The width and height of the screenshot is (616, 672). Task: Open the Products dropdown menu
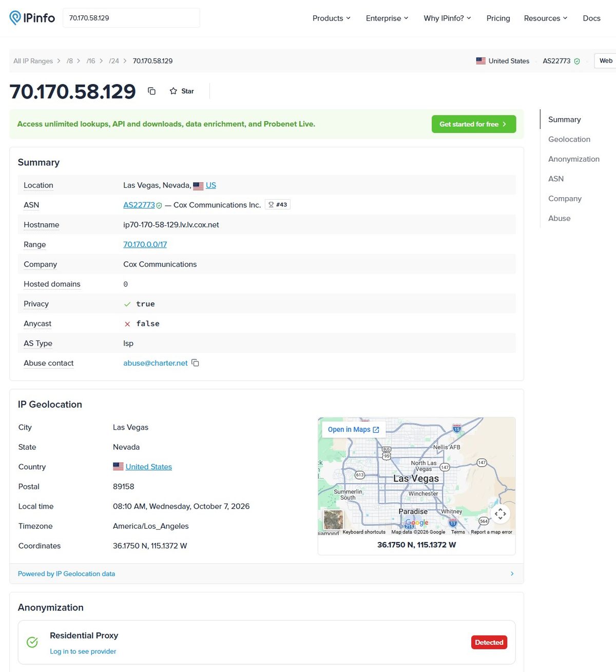[332, 18]
